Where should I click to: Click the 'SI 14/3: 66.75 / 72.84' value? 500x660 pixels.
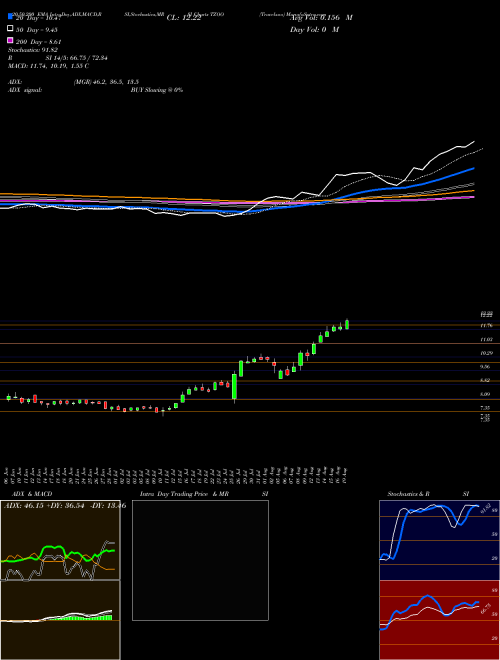pyautogui.click(x=79, y=58)
